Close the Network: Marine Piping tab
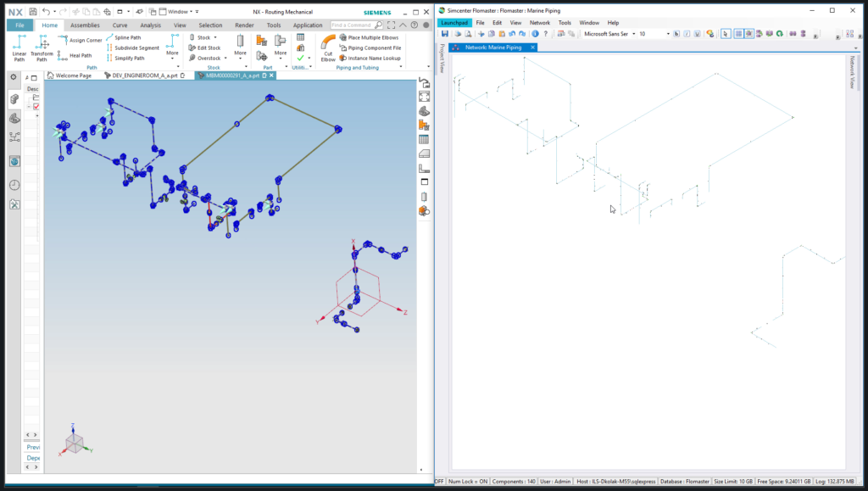The width and height of the screenshot is (868, 491). click(532, 47)
